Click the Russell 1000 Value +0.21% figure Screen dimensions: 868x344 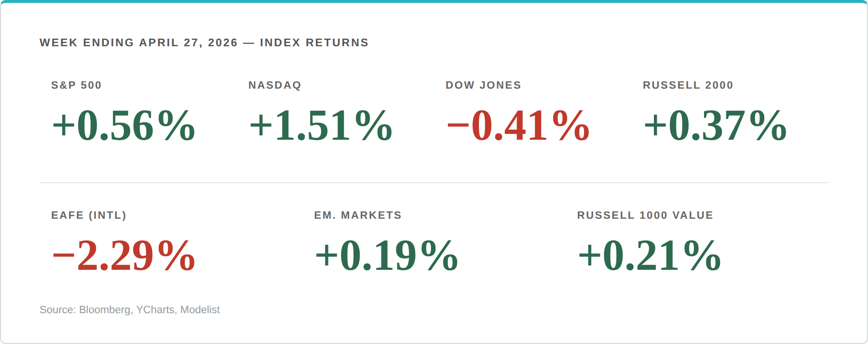tap(649, 256)
